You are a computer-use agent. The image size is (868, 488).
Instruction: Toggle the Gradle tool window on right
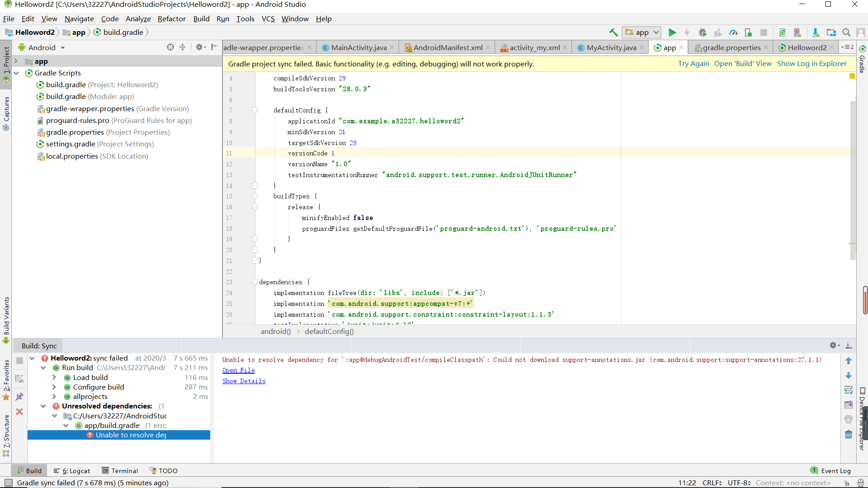tap(862, 59)
